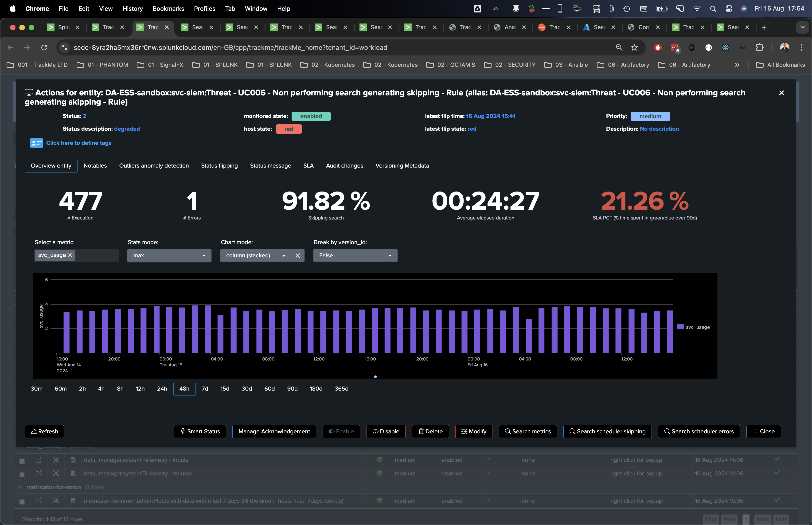Open macOS Spotlight search icon
812x525 pixels.
pos(713,8)
